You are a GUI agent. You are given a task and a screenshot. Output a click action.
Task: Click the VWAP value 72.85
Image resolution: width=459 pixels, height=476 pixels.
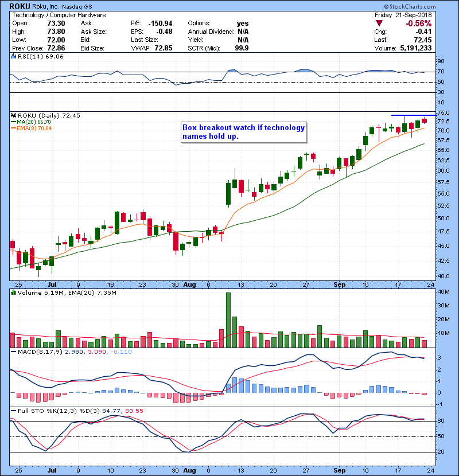[164, 48]
